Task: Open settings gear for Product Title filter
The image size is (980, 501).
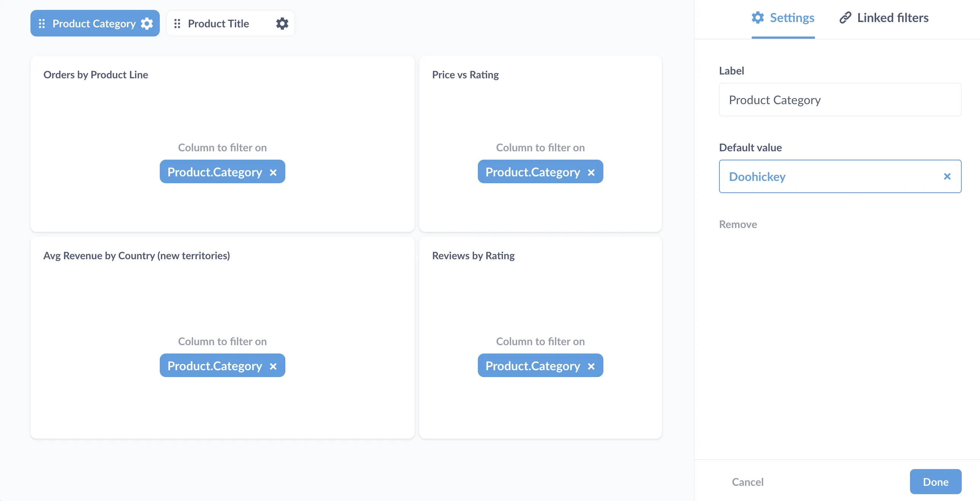Action: coord(282,23)
